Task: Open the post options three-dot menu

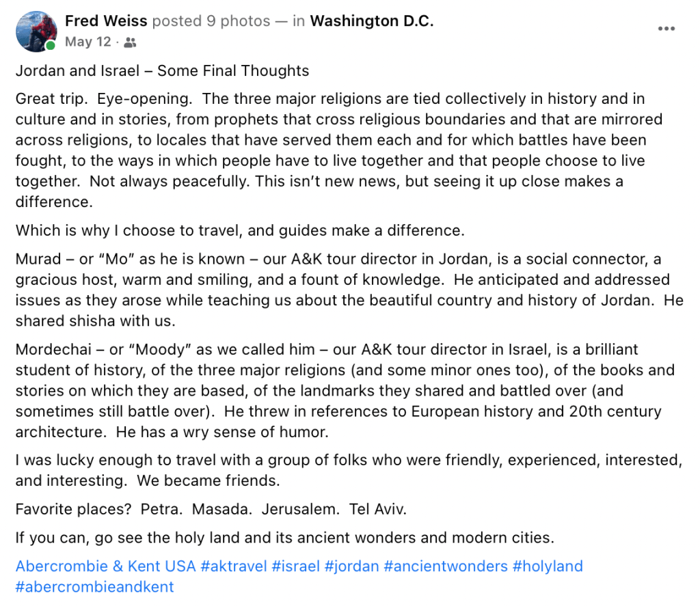Action: (667, 29)
